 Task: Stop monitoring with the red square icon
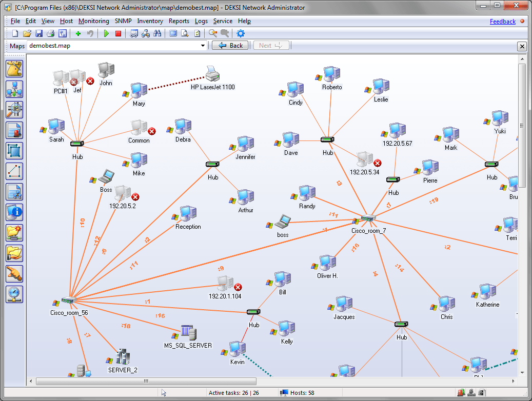coord(118,33)
